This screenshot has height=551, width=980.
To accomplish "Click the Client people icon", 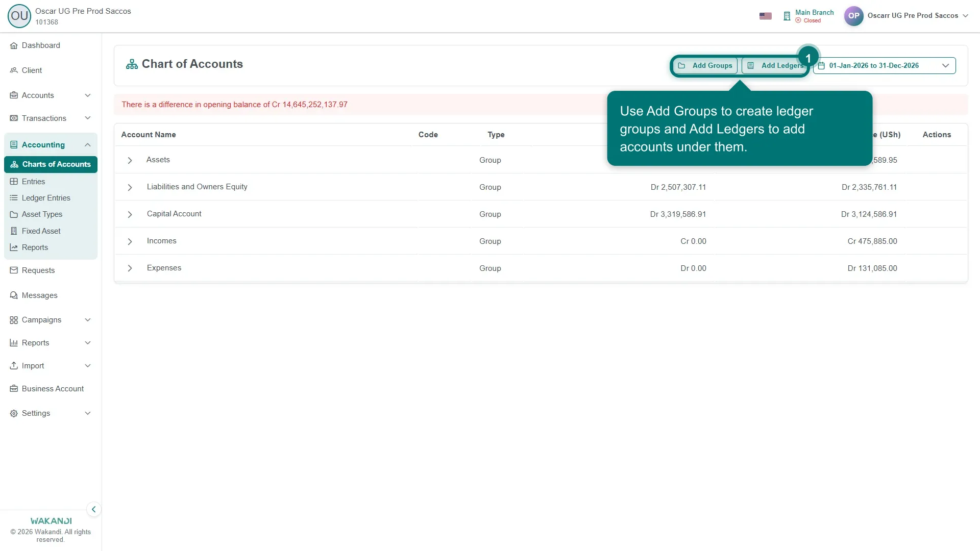I will click(14, 70).
